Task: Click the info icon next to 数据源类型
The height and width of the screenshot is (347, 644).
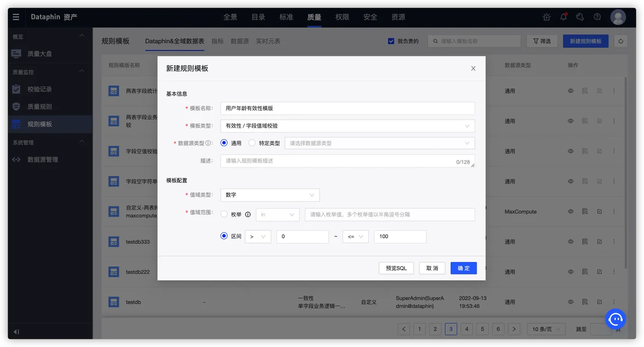Action: [208, 143]
